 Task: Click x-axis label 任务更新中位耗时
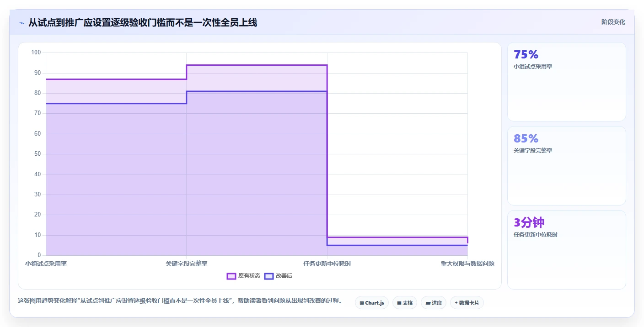(x=327, y=264)
